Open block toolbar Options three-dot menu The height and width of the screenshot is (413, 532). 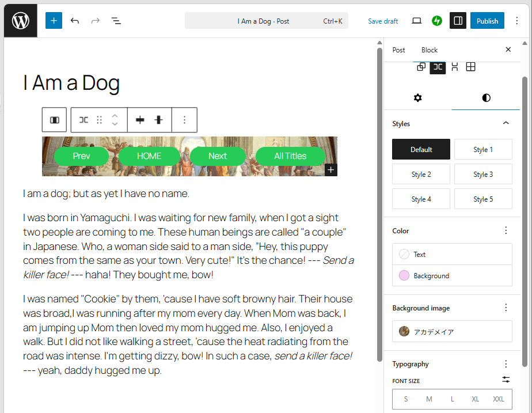click(184, 120)
